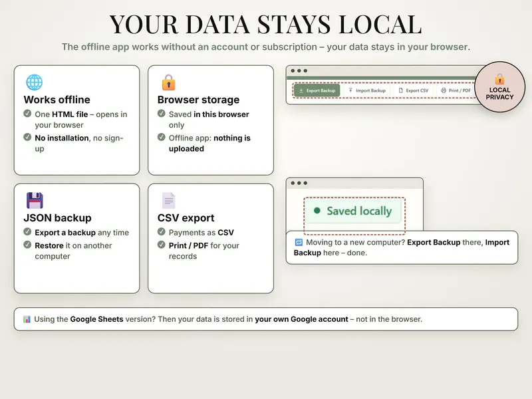Click checkmark next to Export a backup
The height and width of the screenshot is (399, 532).
(27, 231)
